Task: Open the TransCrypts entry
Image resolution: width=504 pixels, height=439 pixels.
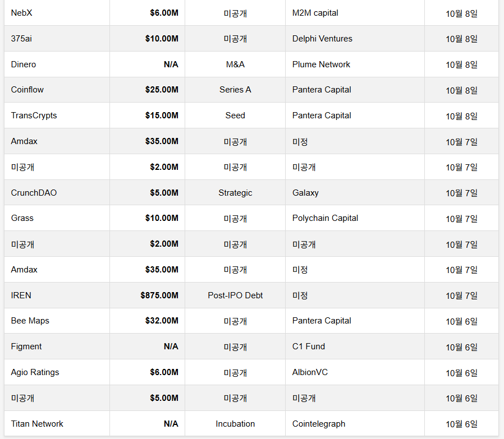Action: click(34, 115)
